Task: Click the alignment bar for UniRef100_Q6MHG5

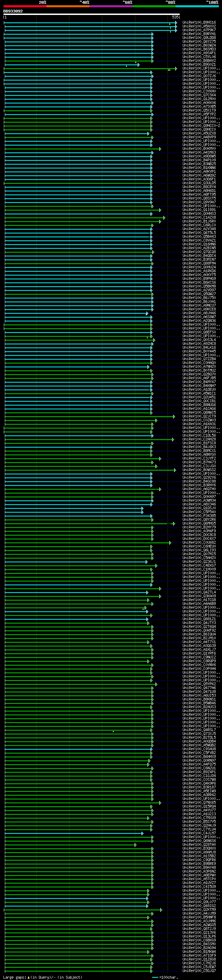Action: (x=90, y=524)
